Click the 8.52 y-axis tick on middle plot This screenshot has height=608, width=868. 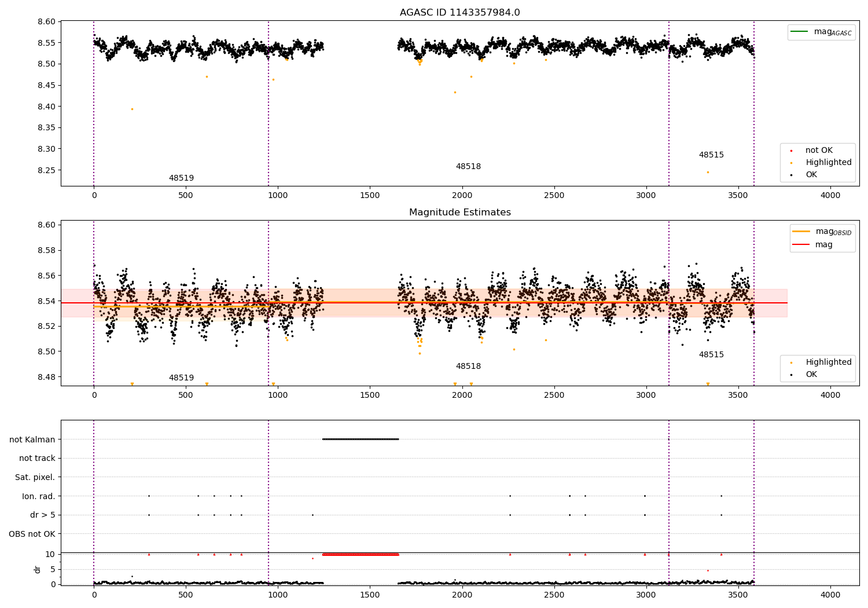coord(46,327)
